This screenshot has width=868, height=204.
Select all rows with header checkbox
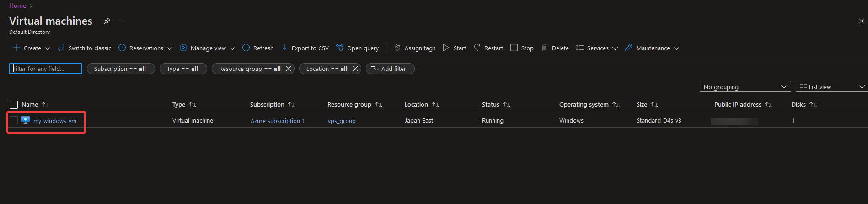(14, 105)
